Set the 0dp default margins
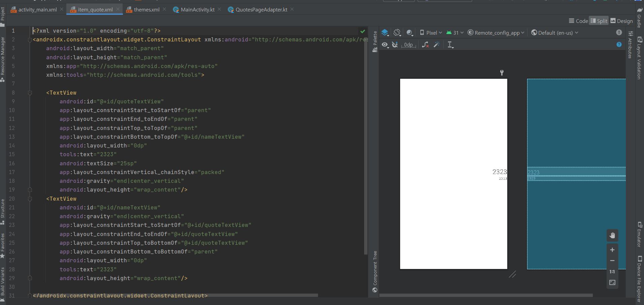 (409, 44)
